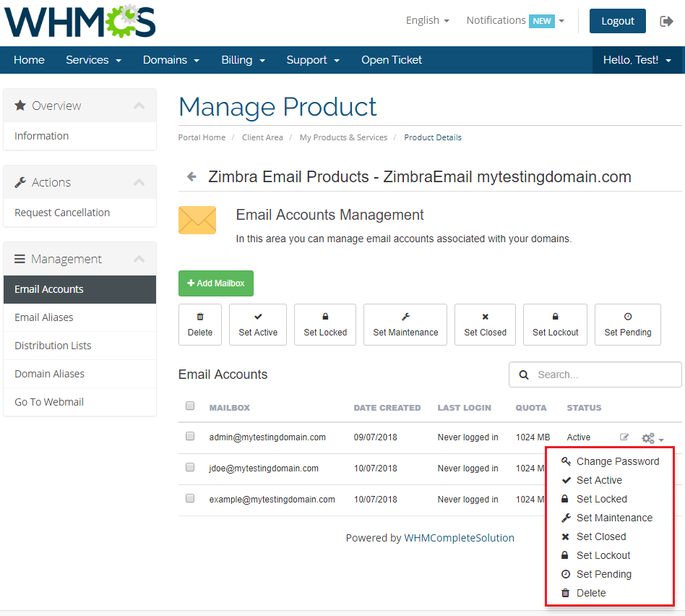
Task: Click checkmark icon beside dropdown Set Active
Action: point(566,480)
